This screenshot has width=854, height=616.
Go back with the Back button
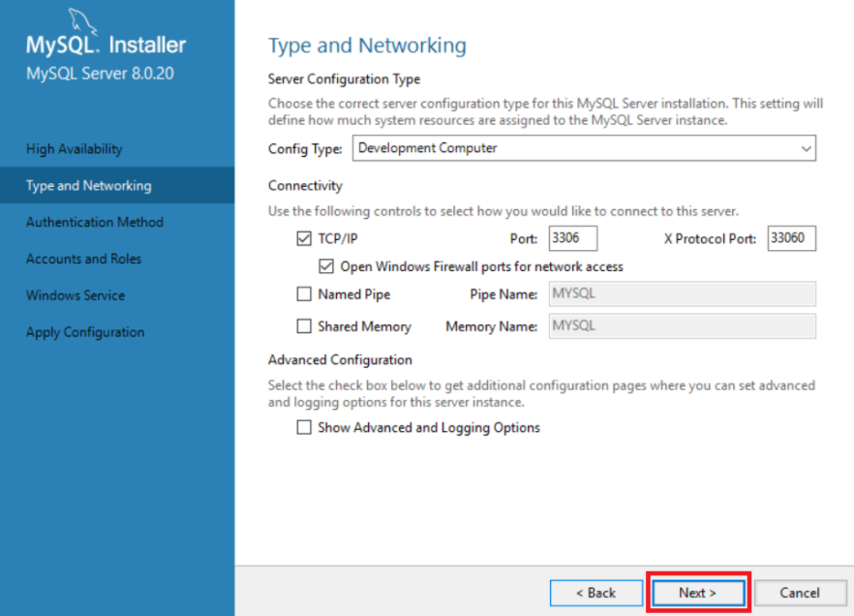[595, 593]
